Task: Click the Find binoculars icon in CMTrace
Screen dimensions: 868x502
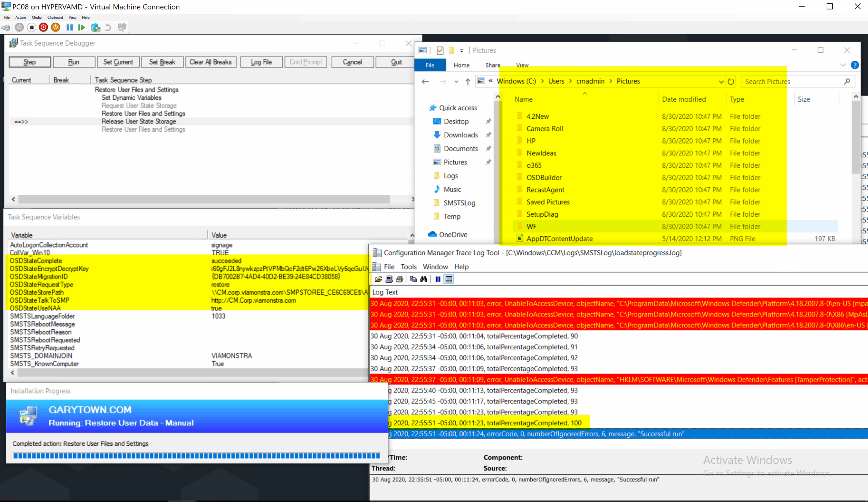Action: (424, 279)
